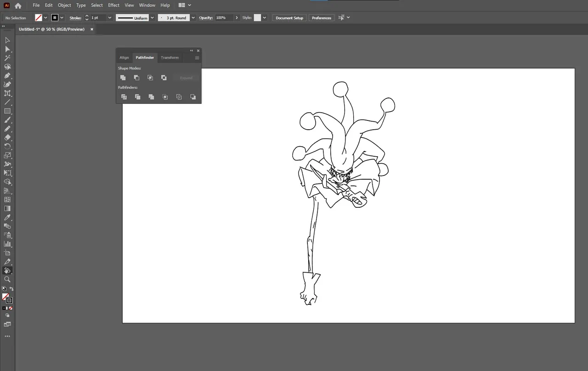
Task: Select the Paintbrush tool
Action: click(x=7, y=120)
